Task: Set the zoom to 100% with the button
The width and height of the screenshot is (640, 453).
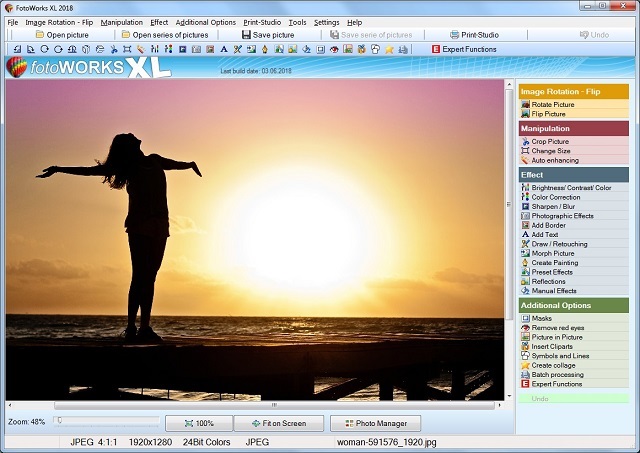Action: (199, 424)
